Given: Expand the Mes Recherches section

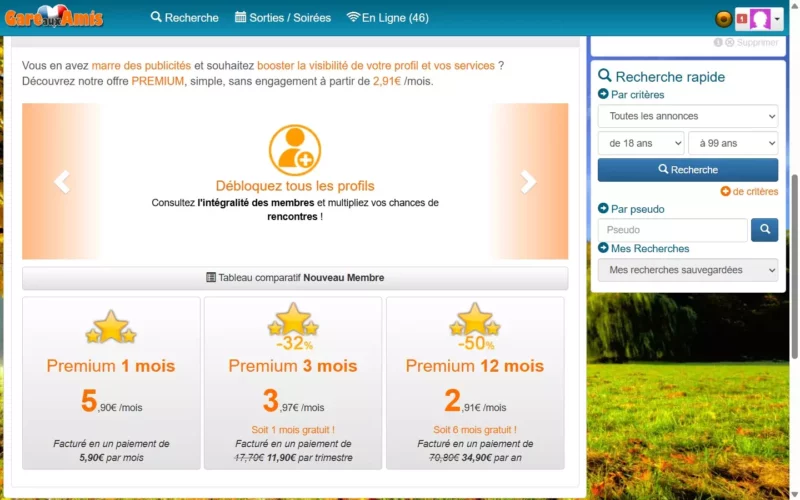Looking at the screenshot, I should click(643, 248).
